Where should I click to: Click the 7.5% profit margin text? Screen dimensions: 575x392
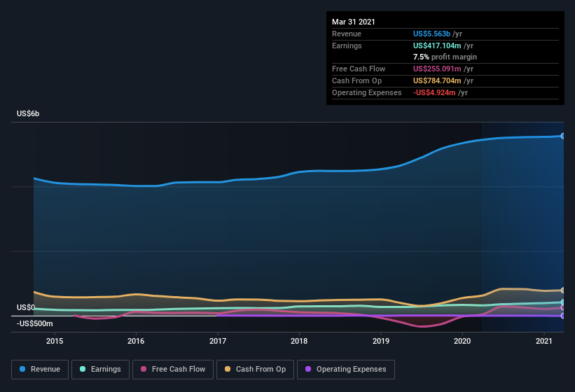coord(445,57)
